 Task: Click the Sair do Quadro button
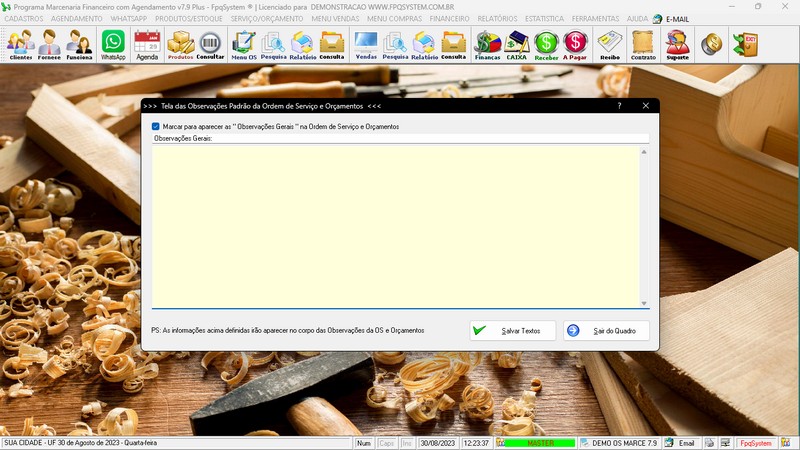[x=606, y=330]
